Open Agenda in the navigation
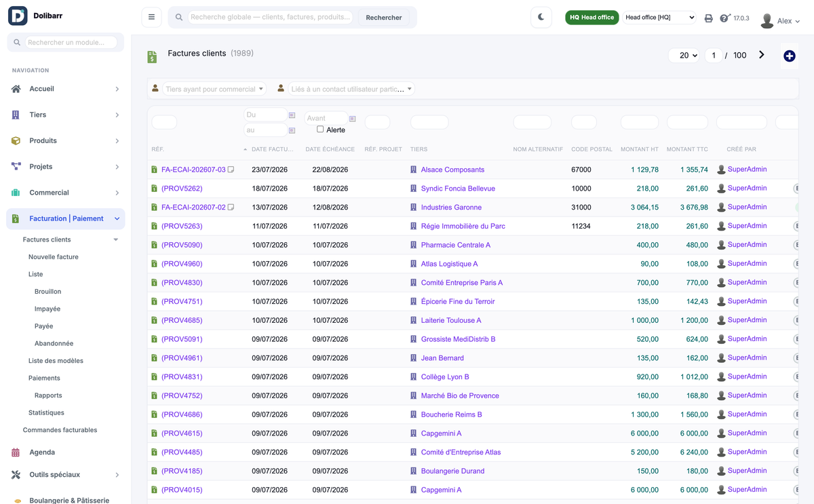The image size is (814, 504). [42, 452]
